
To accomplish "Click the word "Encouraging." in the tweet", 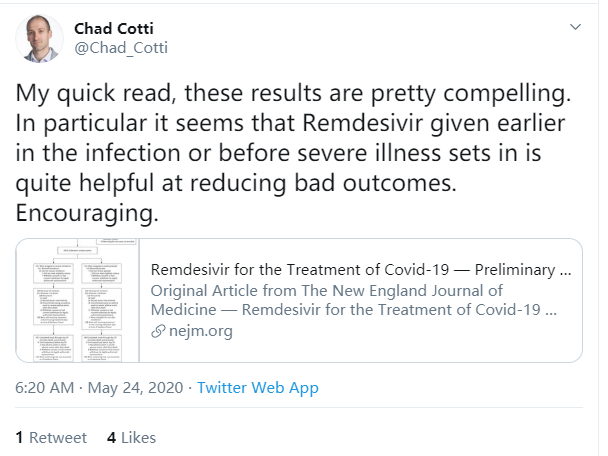I will 88,212.
